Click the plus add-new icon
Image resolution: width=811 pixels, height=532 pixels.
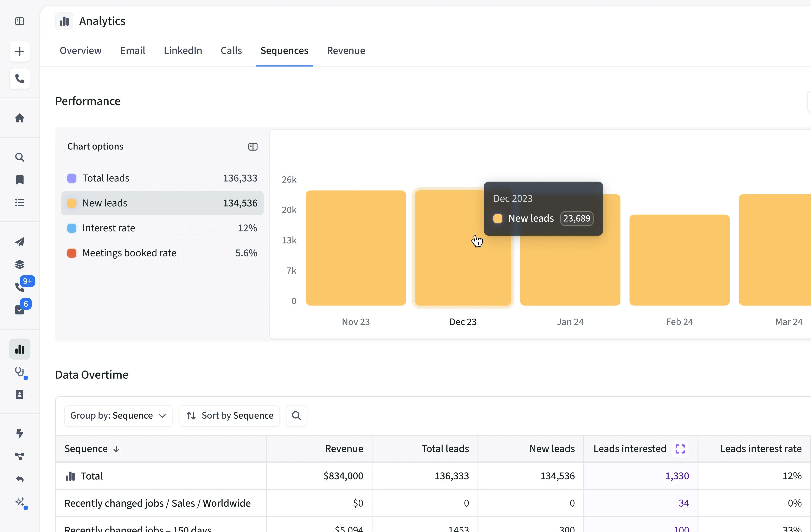click(20, 51)
